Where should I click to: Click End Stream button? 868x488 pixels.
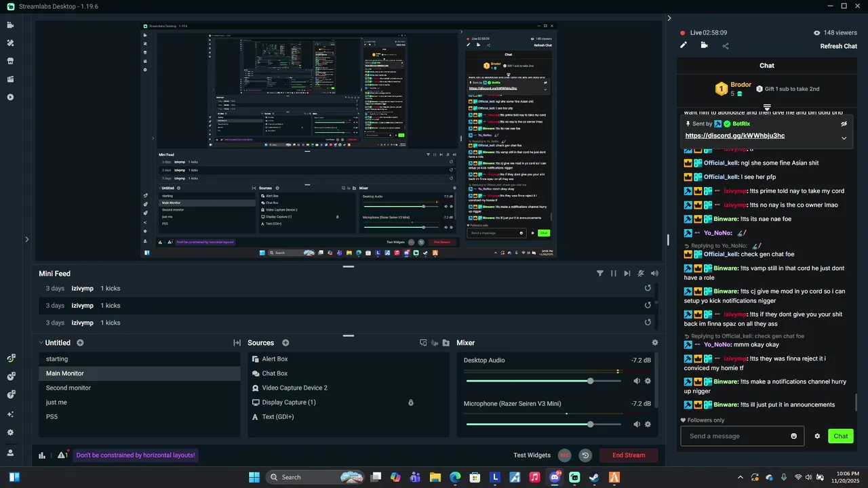pos(629,455)
